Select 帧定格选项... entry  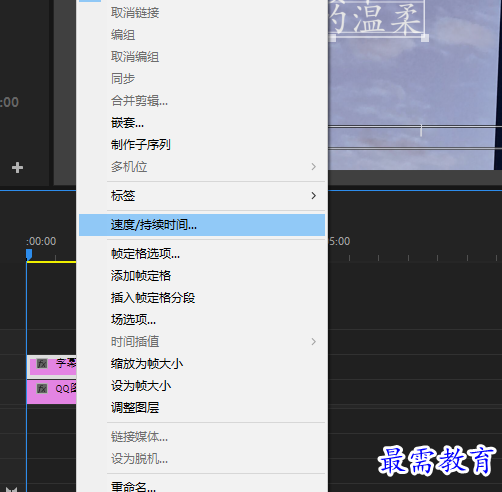point(202,254)
